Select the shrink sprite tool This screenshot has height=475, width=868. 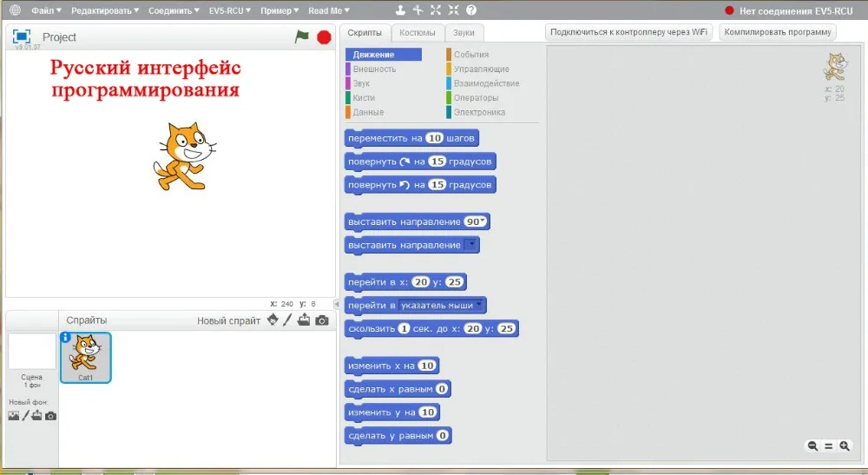pyautogui.click(x=453, y=10)
